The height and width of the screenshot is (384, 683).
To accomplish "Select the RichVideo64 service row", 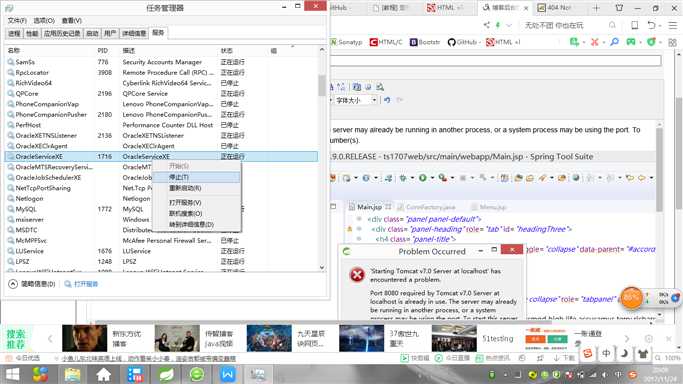I will 161,83.
